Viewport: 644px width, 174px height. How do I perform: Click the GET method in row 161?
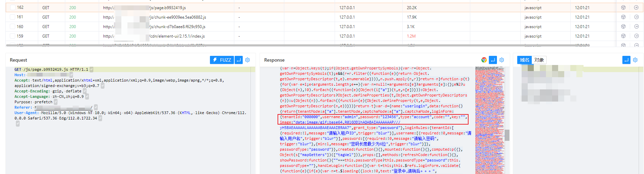click(46, 17)
